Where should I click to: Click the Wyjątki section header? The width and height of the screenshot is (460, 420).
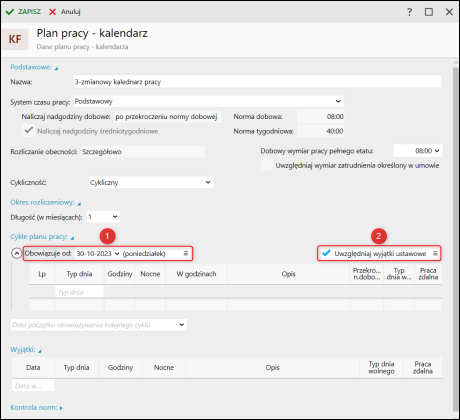(x=26, y=350)
